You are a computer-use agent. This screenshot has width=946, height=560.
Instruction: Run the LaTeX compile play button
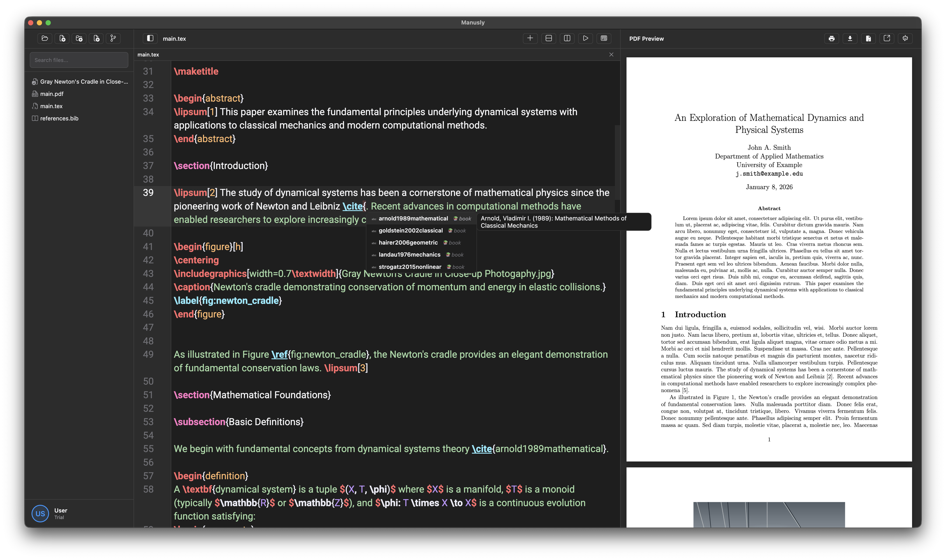tap(585, 38)
